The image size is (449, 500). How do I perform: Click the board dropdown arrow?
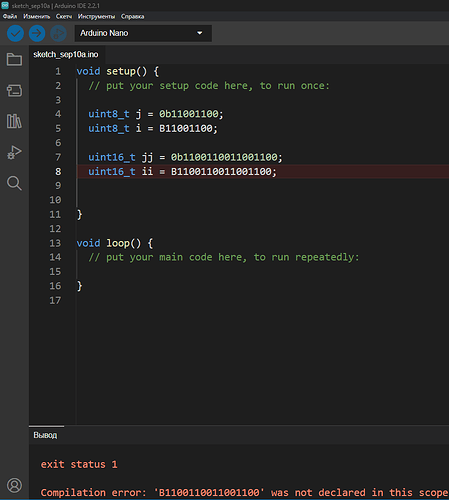pos(200,33)
